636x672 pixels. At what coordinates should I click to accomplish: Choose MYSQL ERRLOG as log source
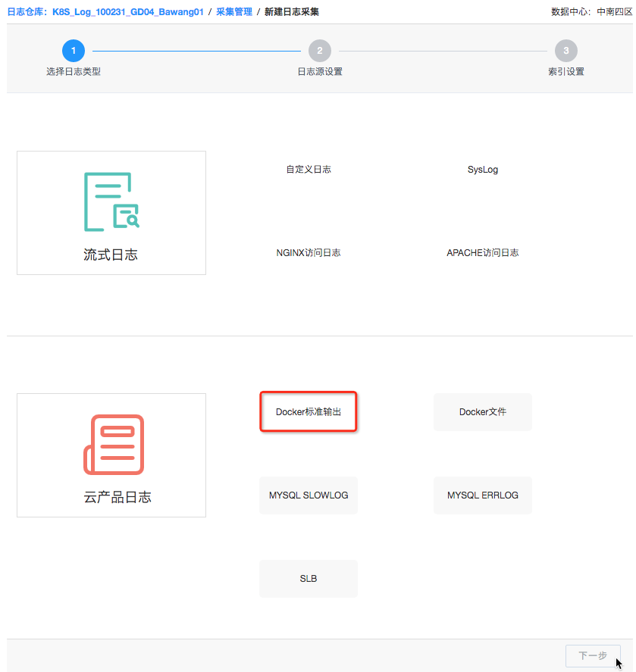[482, 495]
